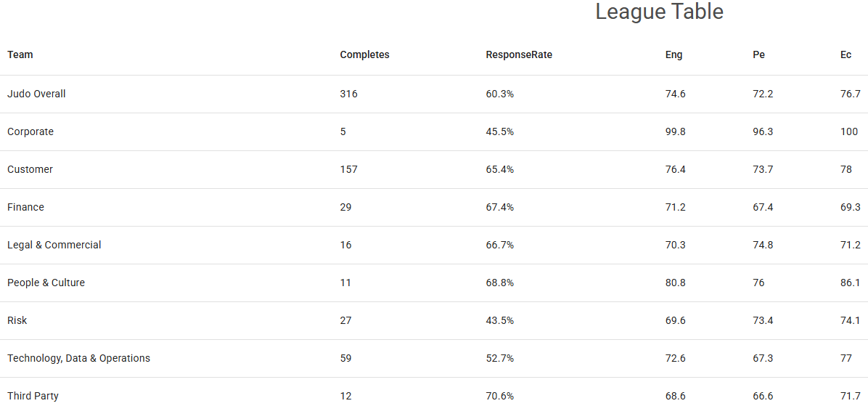Choose the Finance team name

click(25, 207)
